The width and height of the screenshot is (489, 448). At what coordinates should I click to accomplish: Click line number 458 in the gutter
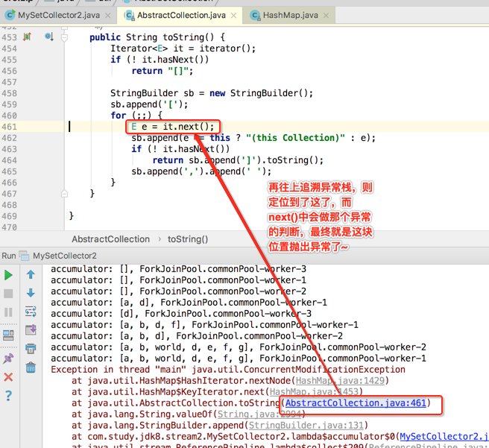coord(10,93)
